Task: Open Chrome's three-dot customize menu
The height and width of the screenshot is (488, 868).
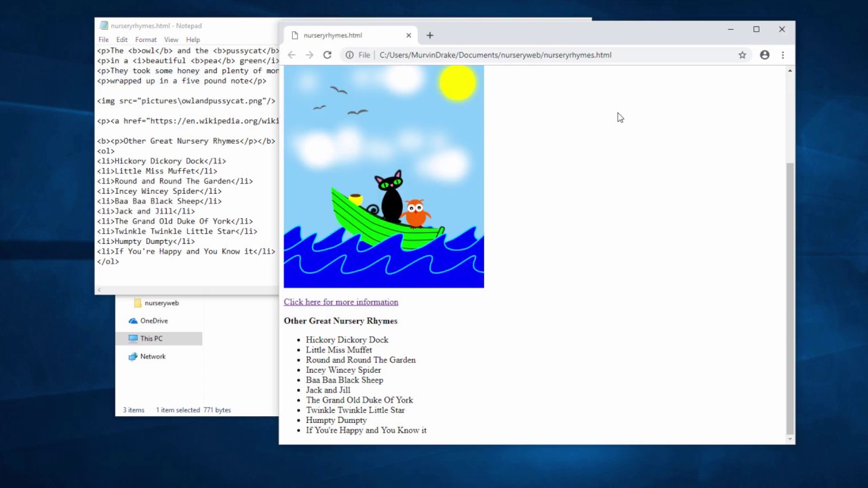Action: click(x=783, y=55)
